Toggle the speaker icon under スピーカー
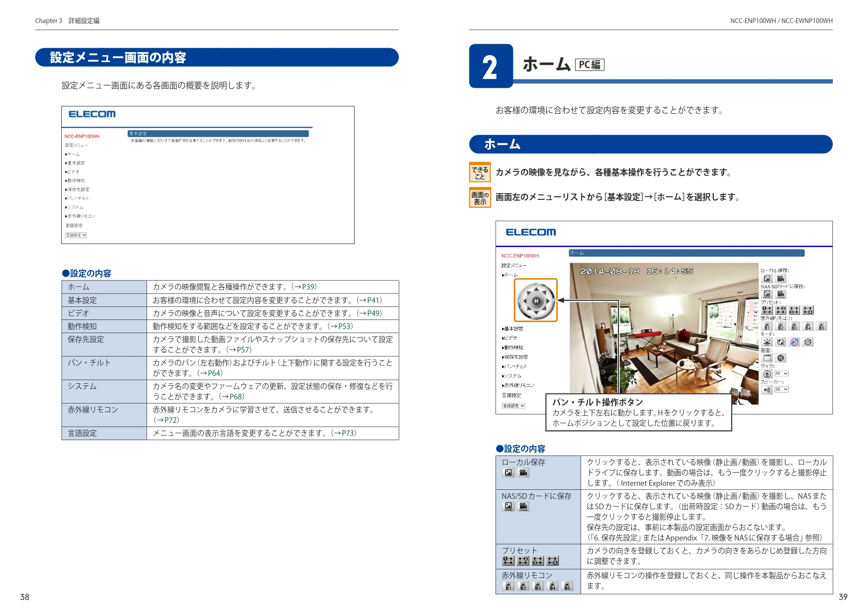The width and height of the screenshot is (868, 616). 767,389
